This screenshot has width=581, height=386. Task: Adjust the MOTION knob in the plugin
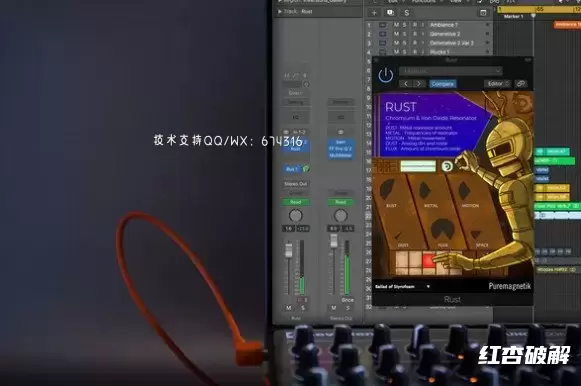(464, 190)
